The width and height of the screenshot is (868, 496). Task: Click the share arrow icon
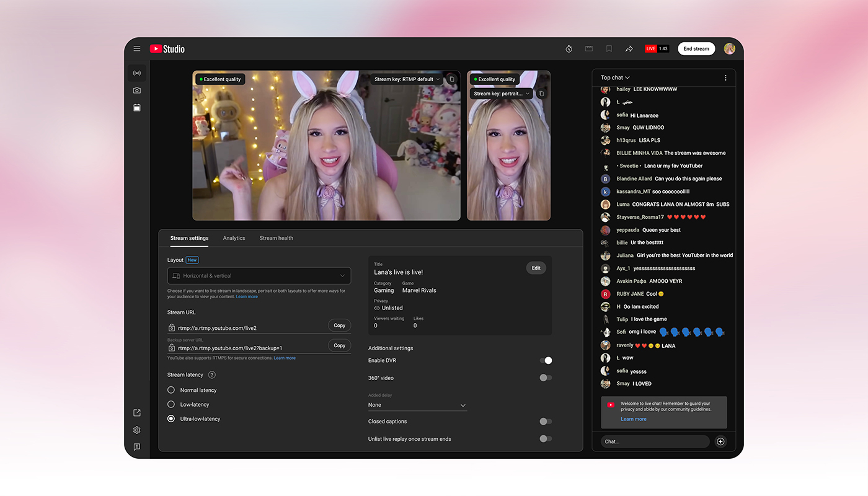629,48
